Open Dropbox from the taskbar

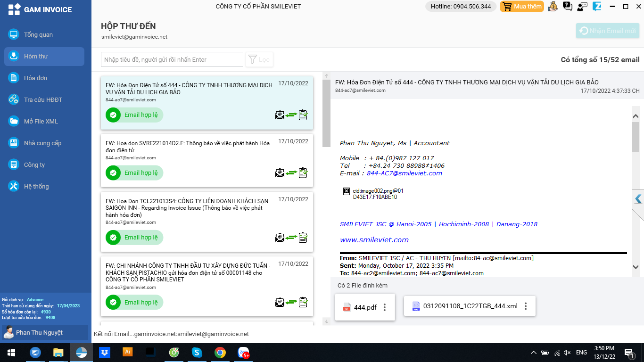(x=105, y=353)
